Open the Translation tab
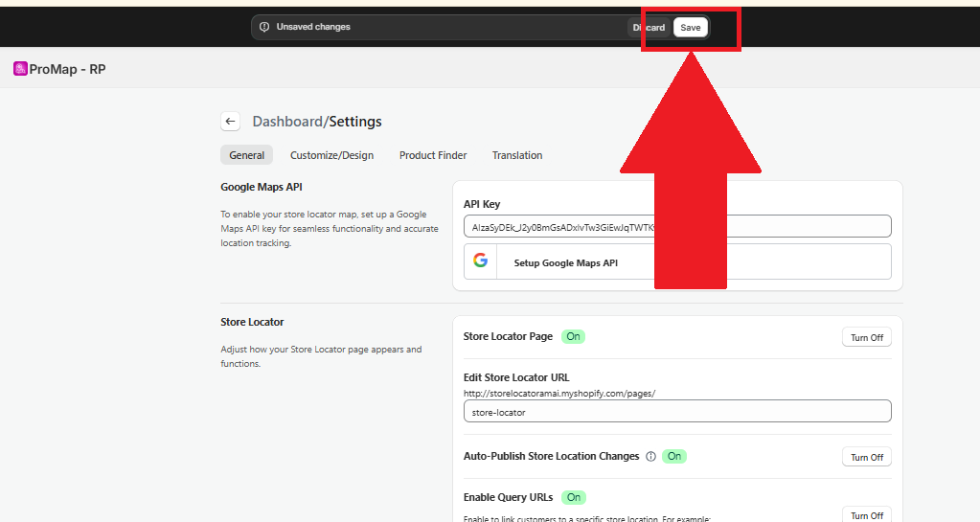This screenshot has width=980, height=522. point(517,155)
